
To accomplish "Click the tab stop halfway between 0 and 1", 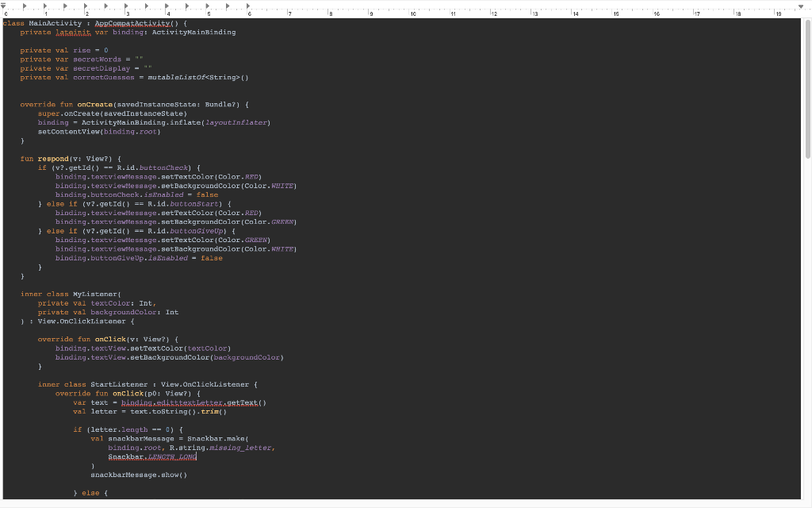I will [25, 6].
